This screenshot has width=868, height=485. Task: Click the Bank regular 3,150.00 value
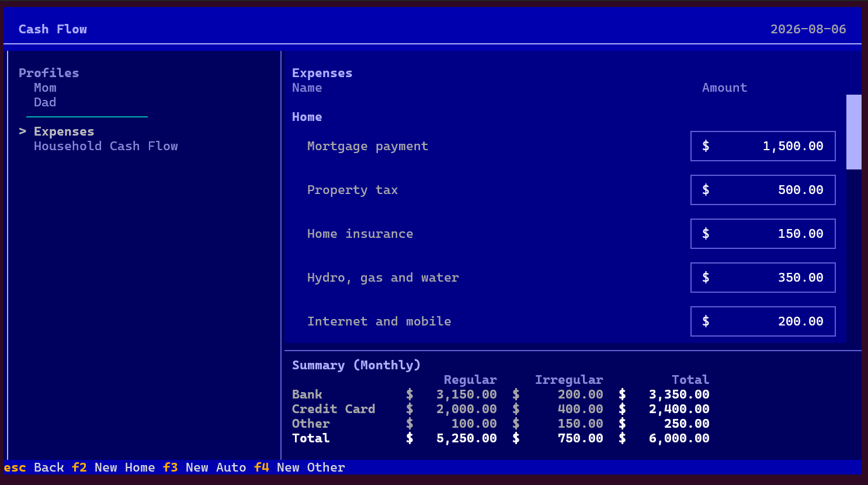pos(466,394)
